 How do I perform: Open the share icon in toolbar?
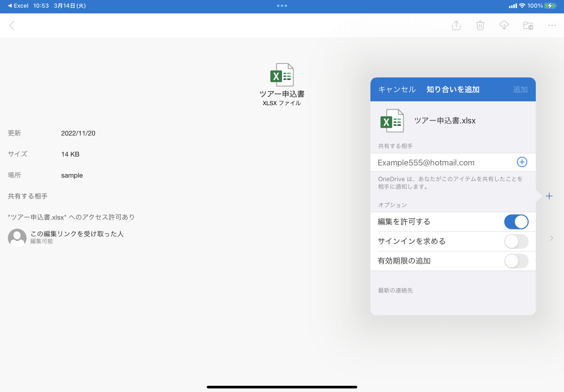pos(456,25)
